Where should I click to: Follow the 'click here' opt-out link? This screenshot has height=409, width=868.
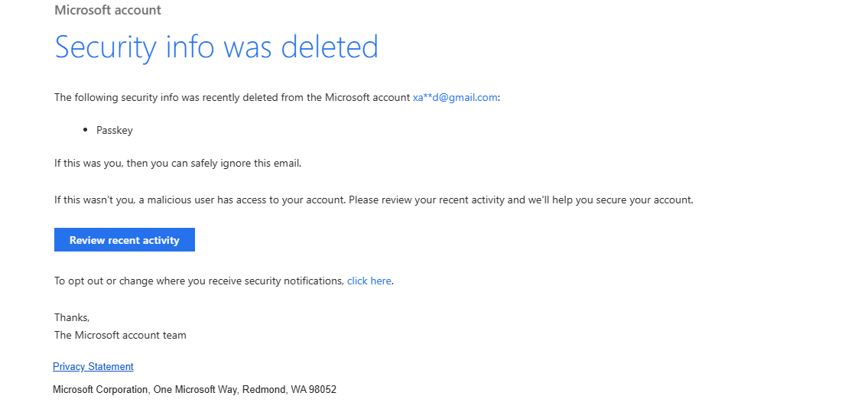click(369, 281)
